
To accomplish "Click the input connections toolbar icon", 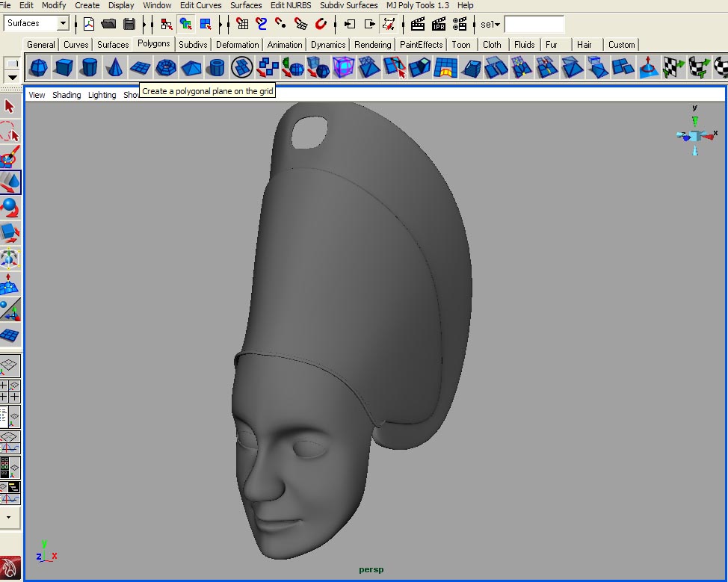I will pyautogui.click(x=350, y=24).
